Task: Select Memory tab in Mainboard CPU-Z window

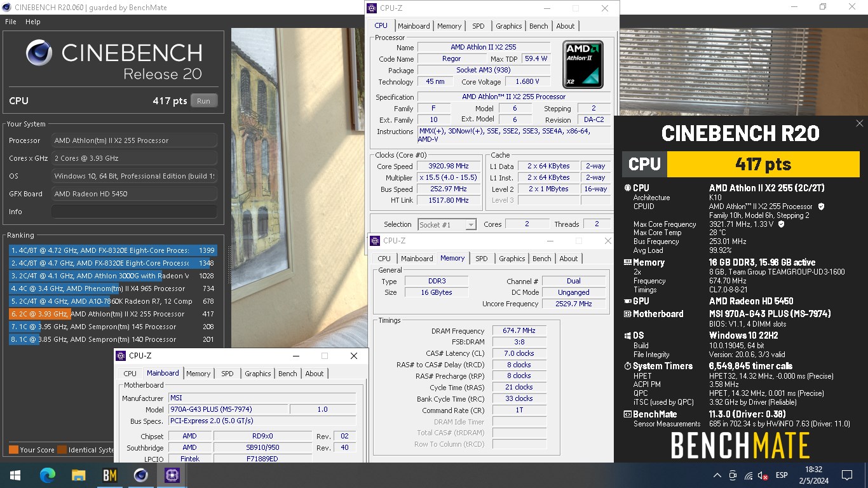Action: point(198,374)
